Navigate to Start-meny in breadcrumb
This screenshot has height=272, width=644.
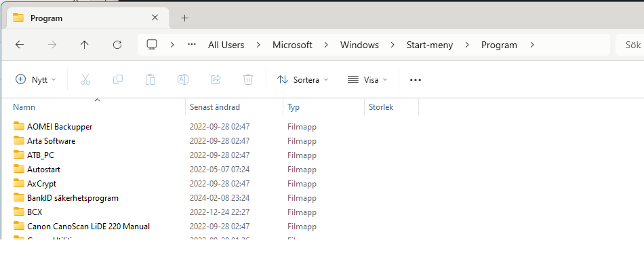[x=430, y=45]
